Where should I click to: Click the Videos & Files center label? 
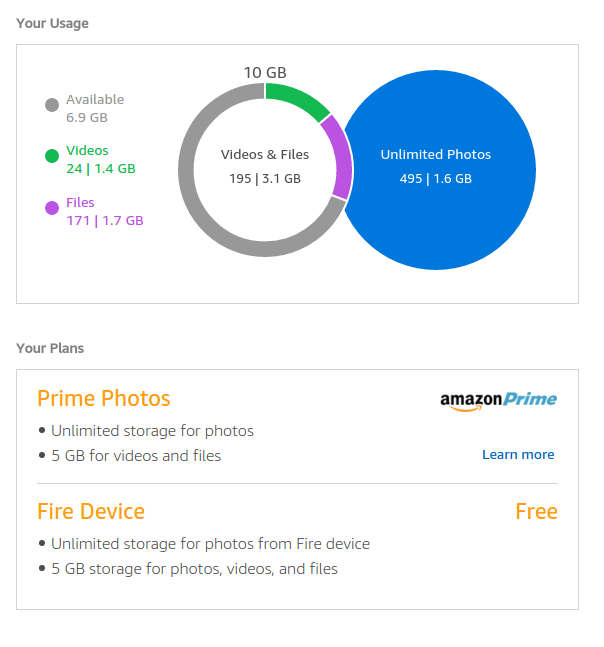pyautogui.click(x=265, y=155)
